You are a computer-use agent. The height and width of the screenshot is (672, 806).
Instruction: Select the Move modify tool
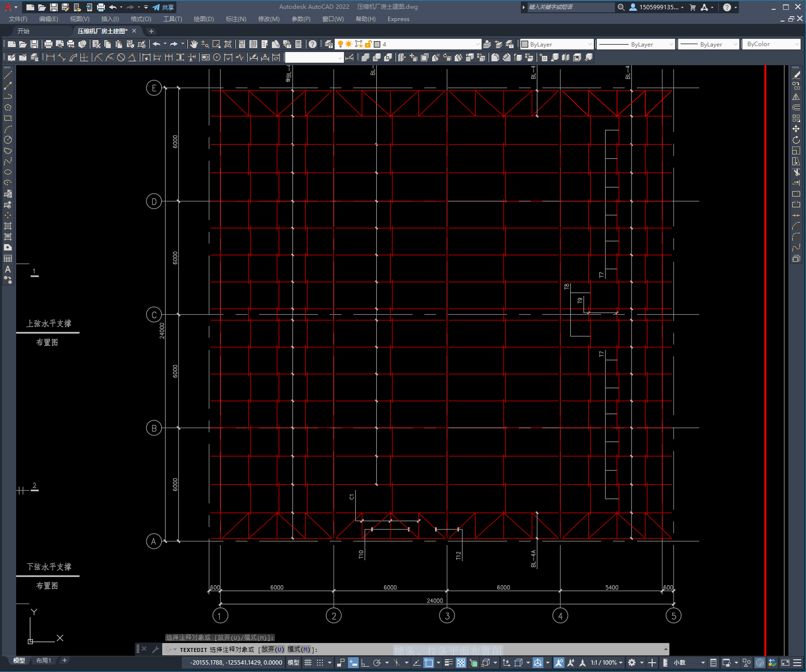pos(796,129)
